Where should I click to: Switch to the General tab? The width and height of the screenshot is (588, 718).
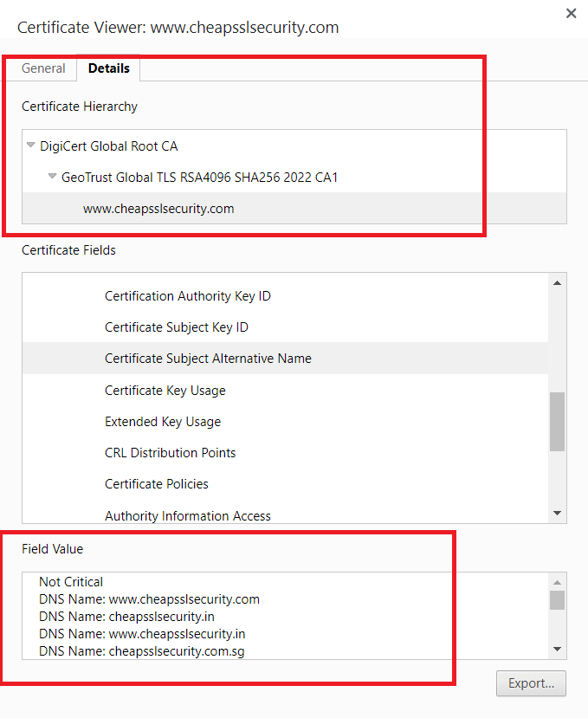coord(43,68)
